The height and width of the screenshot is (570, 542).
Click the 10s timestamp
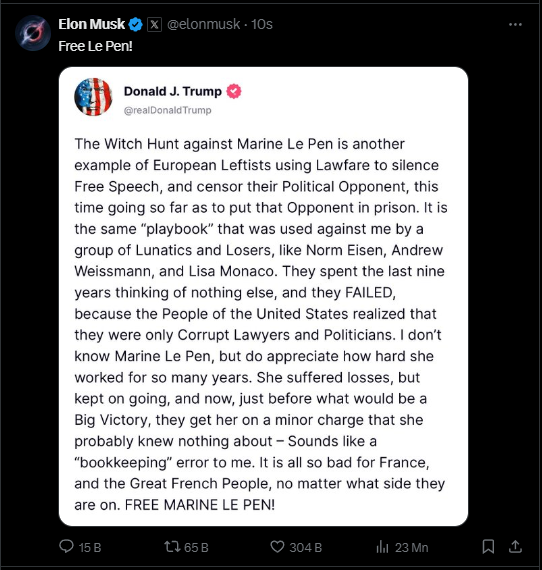[262, 24]
